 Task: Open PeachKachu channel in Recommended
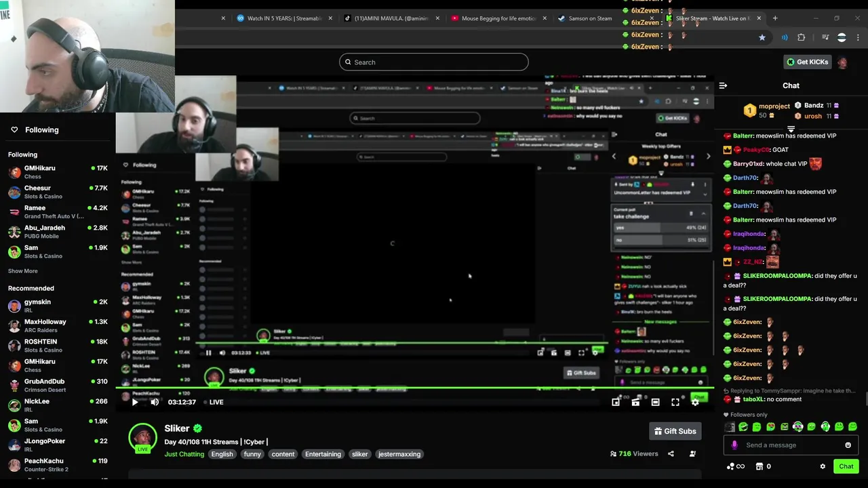58,465
